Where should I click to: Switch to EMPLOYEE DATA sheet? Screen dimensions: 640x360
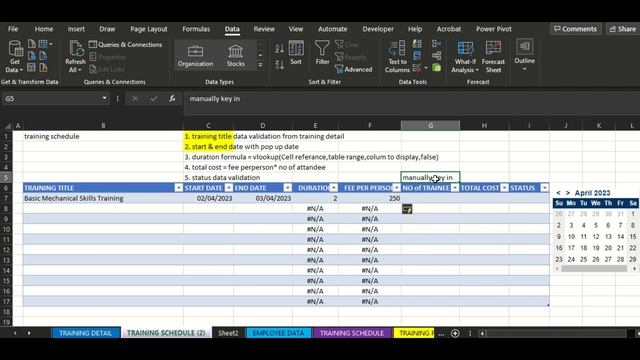click(x=278, y=333)
